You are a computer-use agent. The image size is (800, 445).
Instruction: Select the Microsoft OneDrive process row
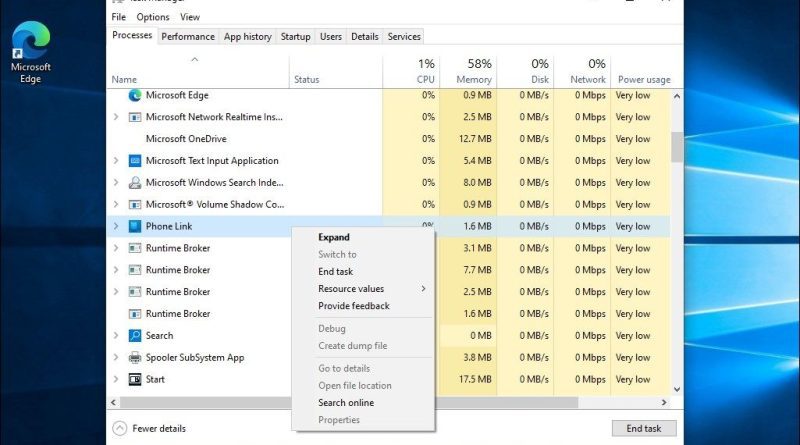tap(389, 139)
